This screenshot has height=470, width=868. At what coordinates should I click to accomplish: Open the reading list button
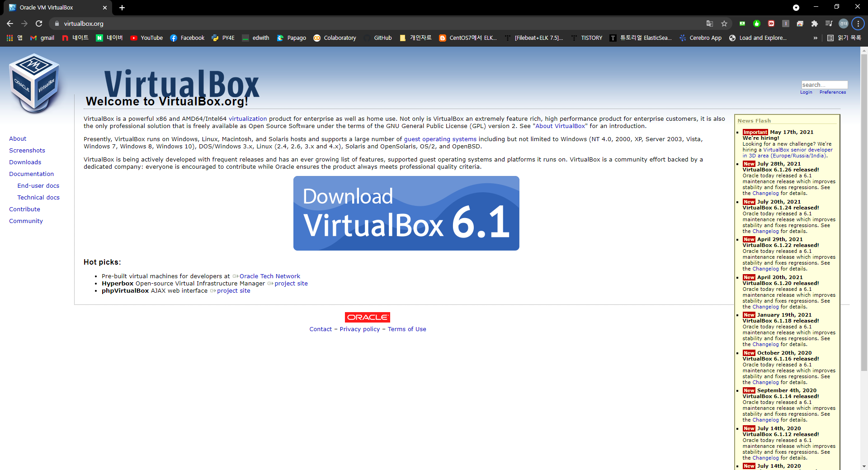[x=844, y=38]
